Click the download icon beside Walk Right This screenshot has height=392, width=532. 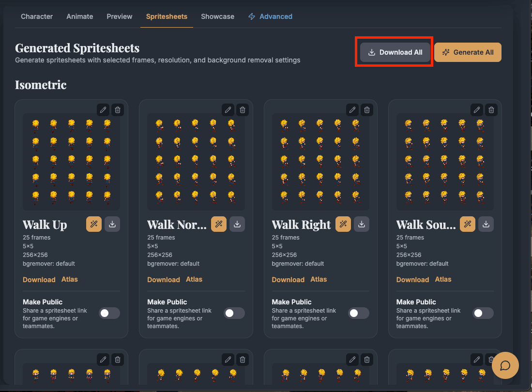coord(362,224)
